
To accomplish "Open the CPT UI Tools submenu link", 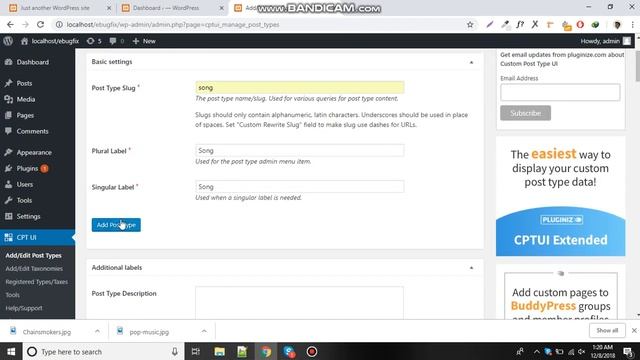I will click(12, 295).
